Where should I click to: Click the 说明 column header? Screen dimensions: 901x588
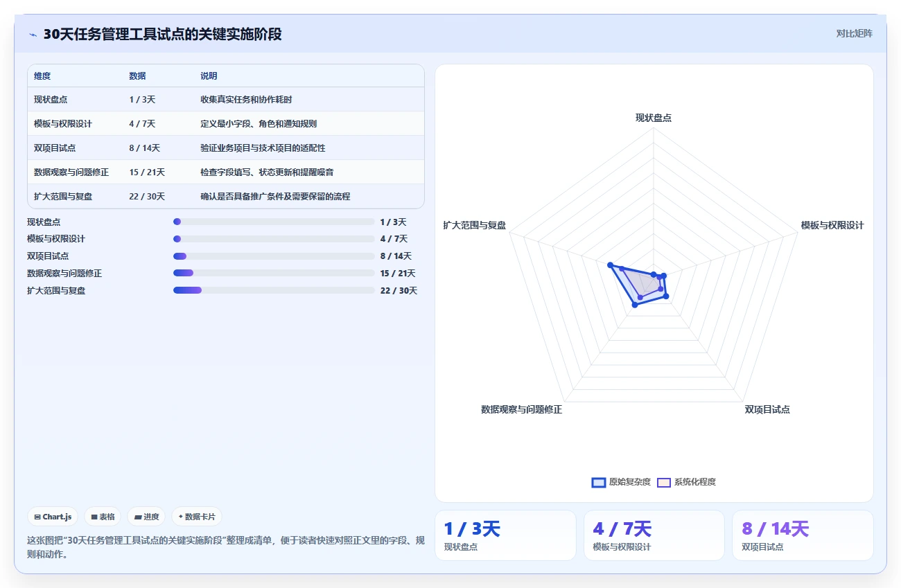pos(209,76)
